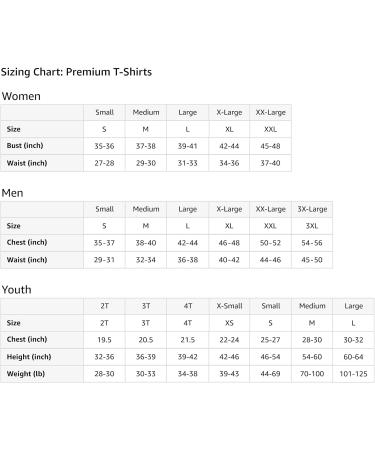Select the Men section heading

(12, 193)
